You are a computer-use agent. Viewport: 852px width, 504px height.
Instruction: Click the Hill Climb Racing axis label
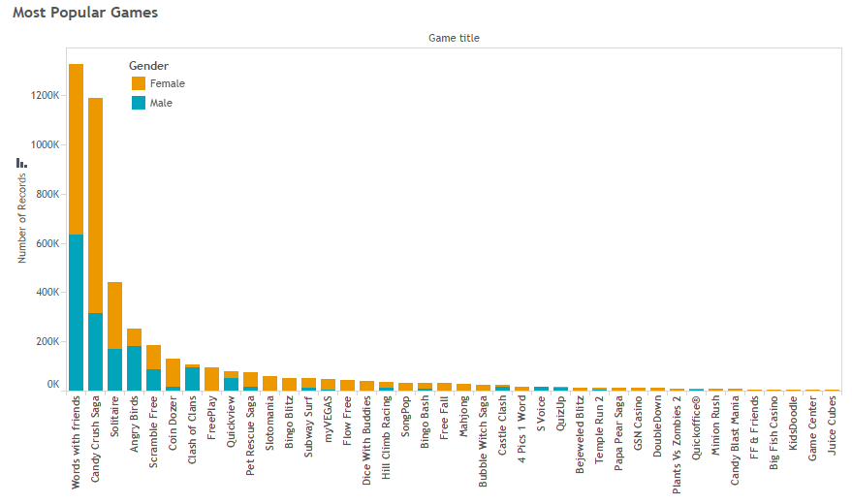[386, 438]
